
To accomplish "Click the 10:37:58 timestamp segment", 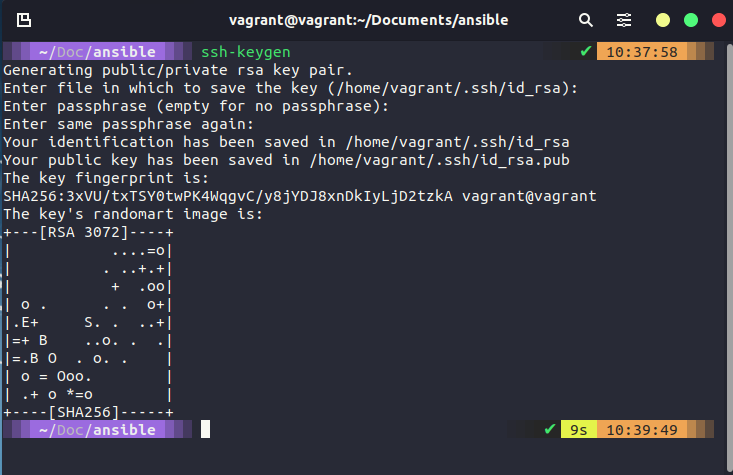I will (641, 51).
